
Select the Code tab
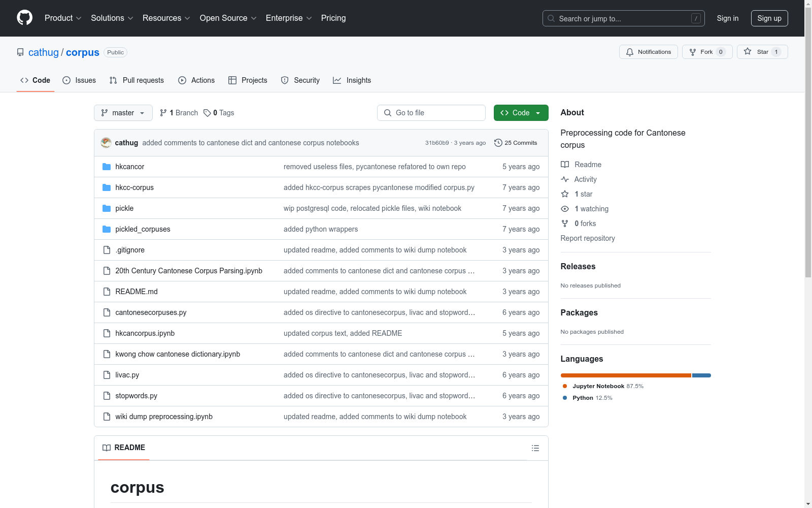coord(36,80)
